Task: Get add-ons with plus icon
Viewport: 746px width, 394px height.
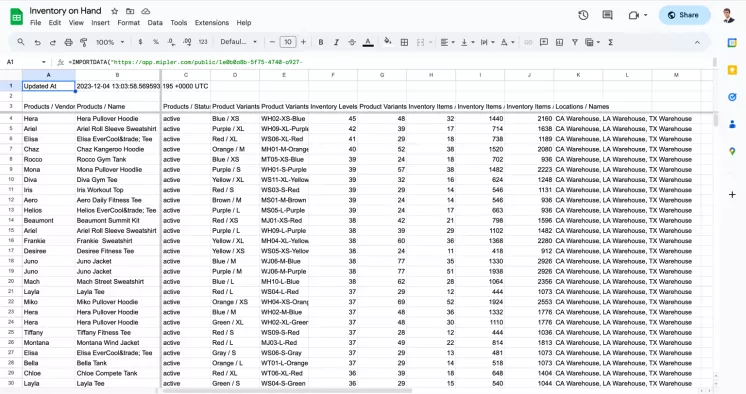Action: point(732,194)
